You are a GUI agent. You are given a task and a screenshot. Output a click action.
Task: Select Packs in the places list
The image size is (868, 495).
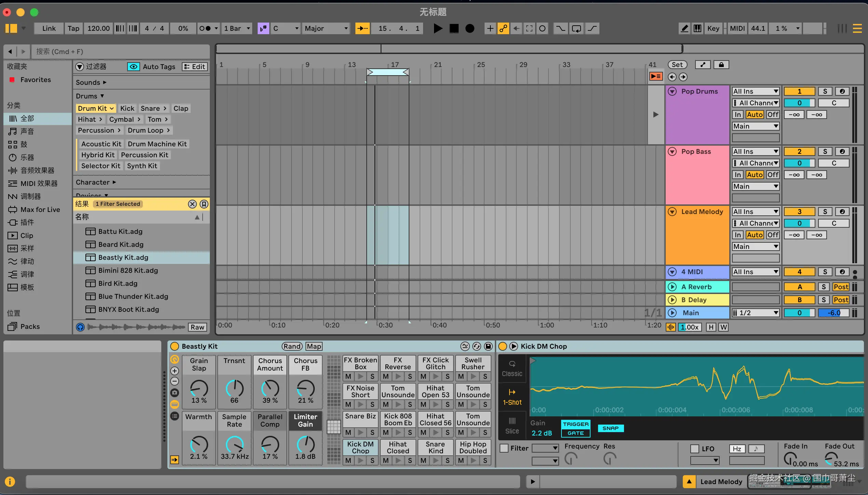(x=30, y=326)
